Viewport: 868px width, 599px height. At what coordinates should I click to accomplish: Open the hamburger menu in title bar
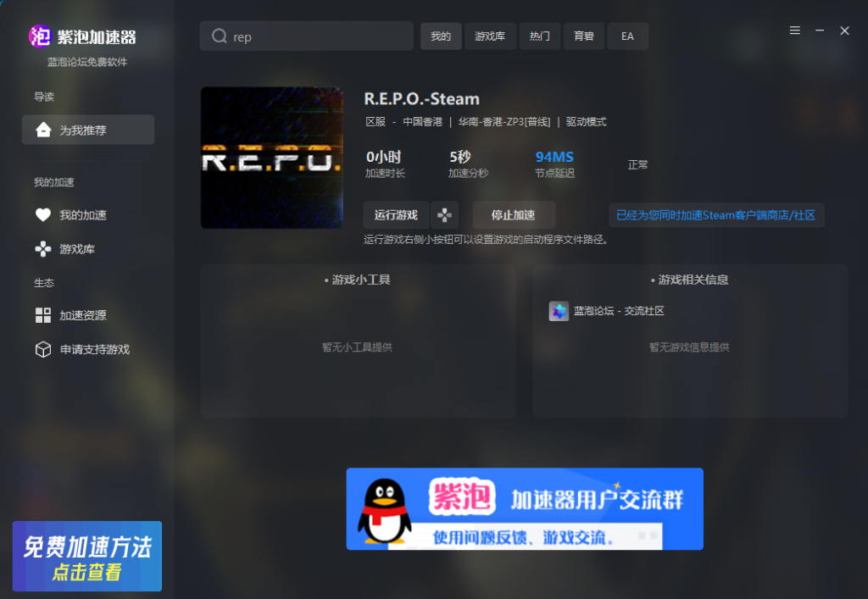click(795, 31)
